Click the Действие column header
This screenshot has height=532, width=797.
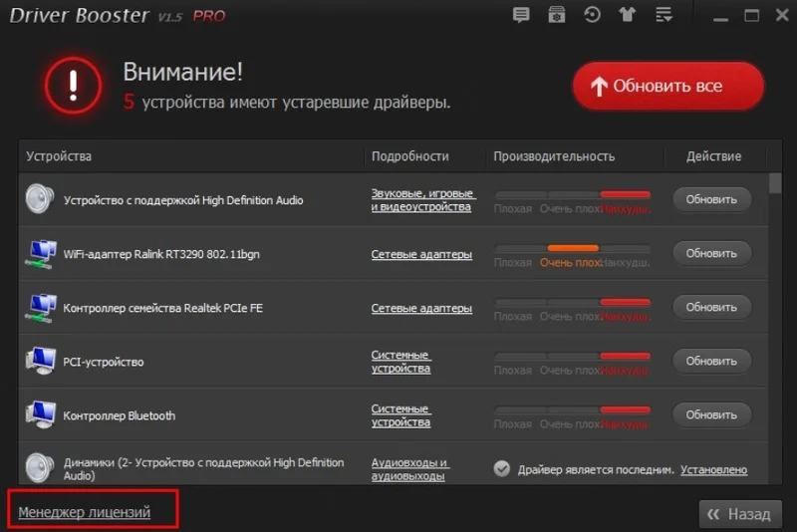coord(713,156)
